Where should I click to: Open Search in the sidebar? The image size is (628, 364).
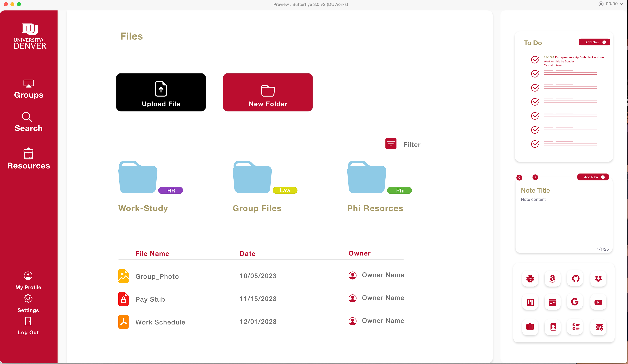click(29, 122)
